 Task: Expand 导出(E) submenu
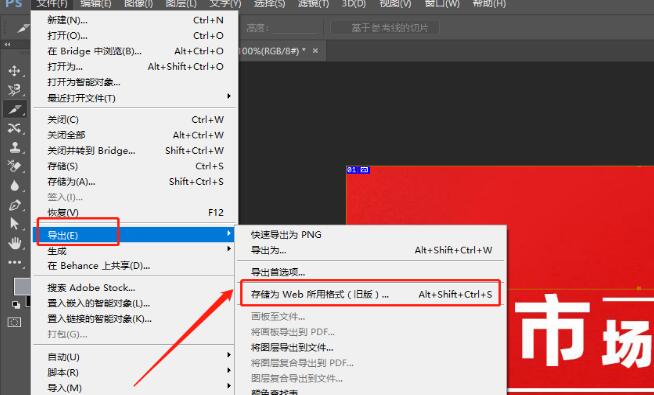point(134,235)
